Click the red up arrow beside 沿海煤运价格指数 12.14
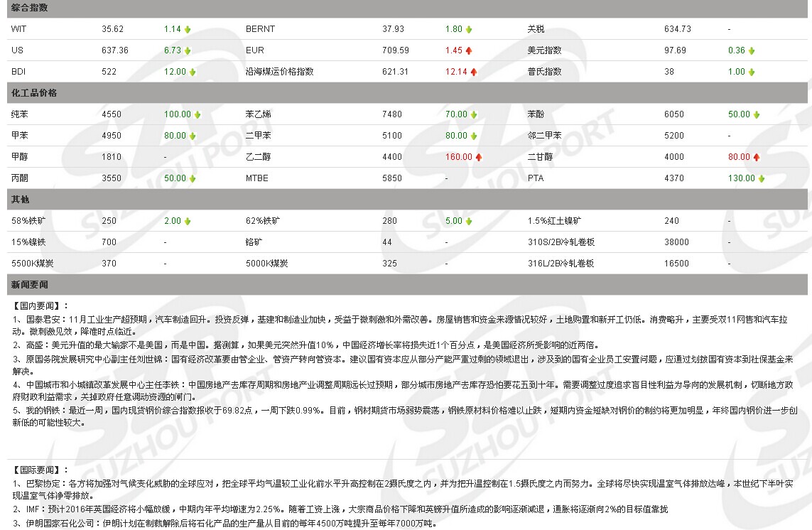 [x=474, y=72]
